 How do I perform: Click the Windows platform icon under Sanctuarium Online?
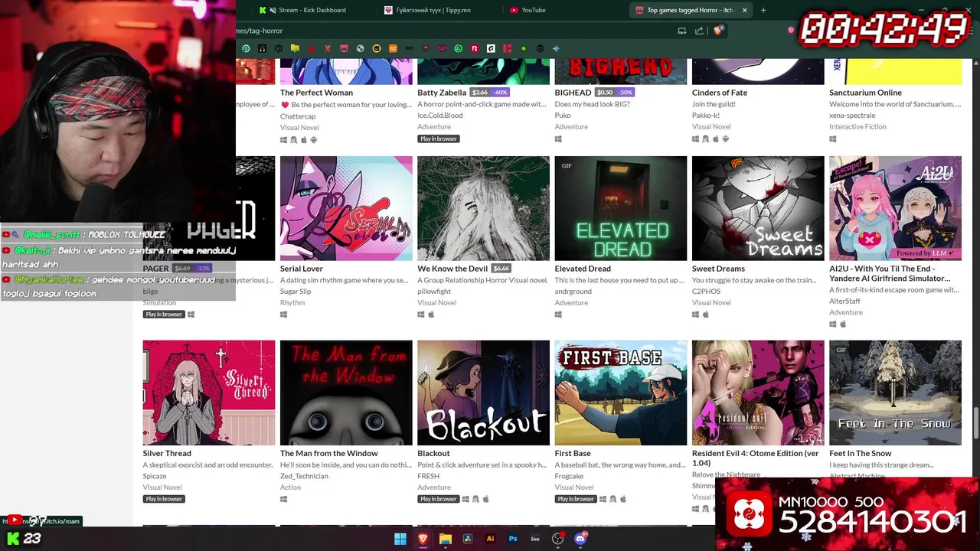[x=833, y=139]
